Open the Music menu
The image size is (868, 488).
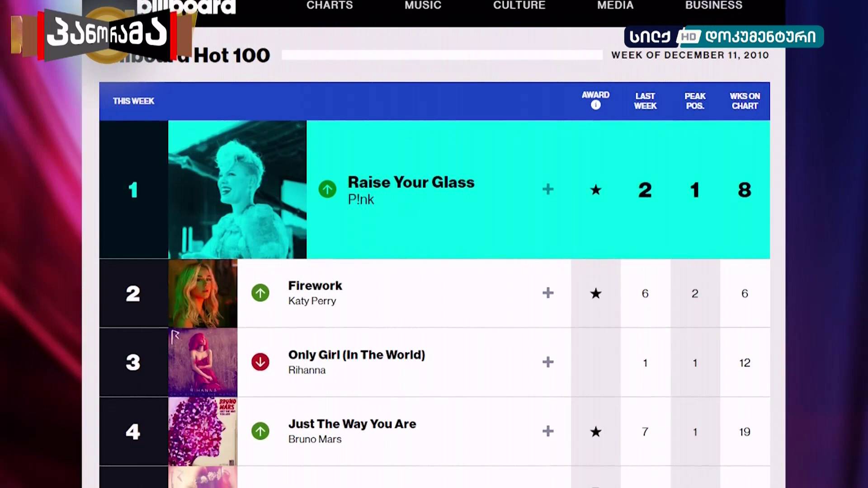tap(423, 5)
